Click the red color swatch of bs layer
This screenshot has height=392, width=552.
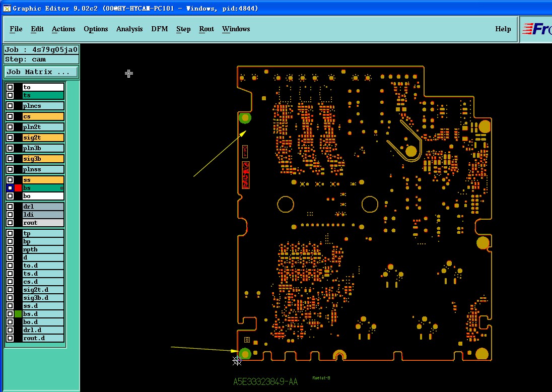pos(18,188)
